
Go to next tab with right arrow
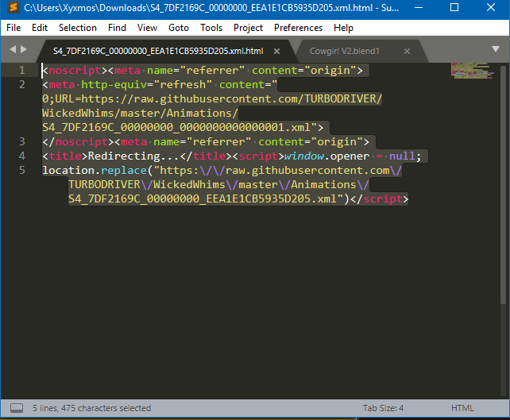[x=23, y=49]
